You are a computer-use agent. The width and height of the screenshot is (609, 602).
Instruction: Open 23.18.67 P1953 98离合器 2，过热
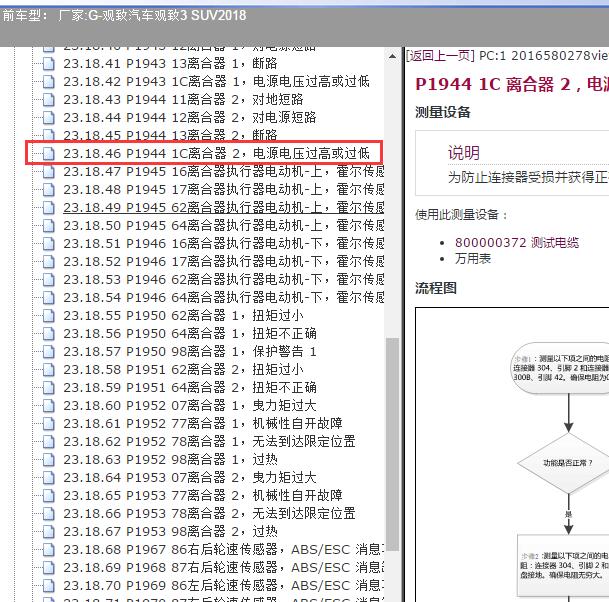click(x=170, y=531)
